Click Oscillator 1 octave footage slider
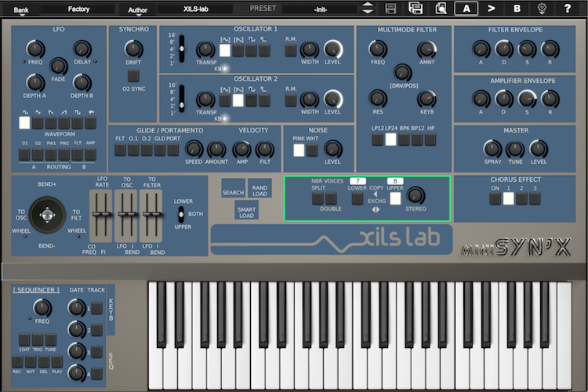This screenshot has height=392, width=588. click(x=182, y=49)
